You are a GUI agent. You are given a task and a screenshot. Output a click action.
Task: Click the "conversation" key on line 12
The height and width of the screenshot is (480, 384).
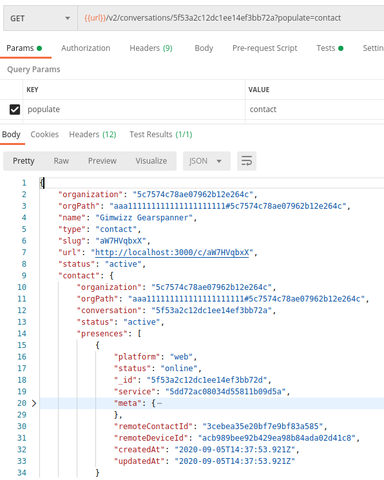click(x=109, y=310)
